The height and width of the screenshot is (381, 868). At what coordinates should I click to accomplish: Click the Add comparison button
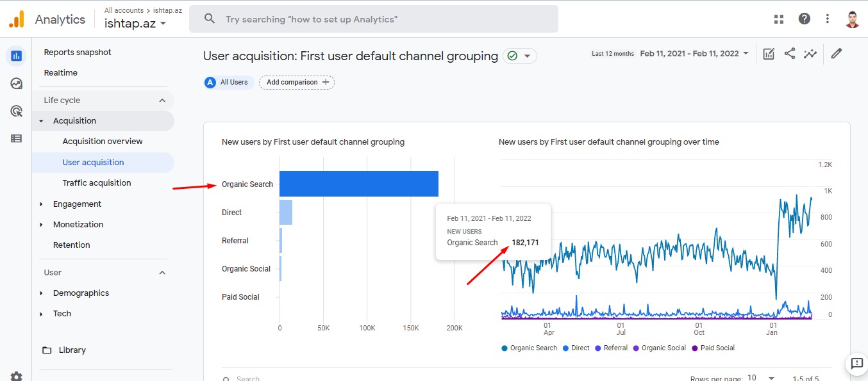[x=297, y=82]
